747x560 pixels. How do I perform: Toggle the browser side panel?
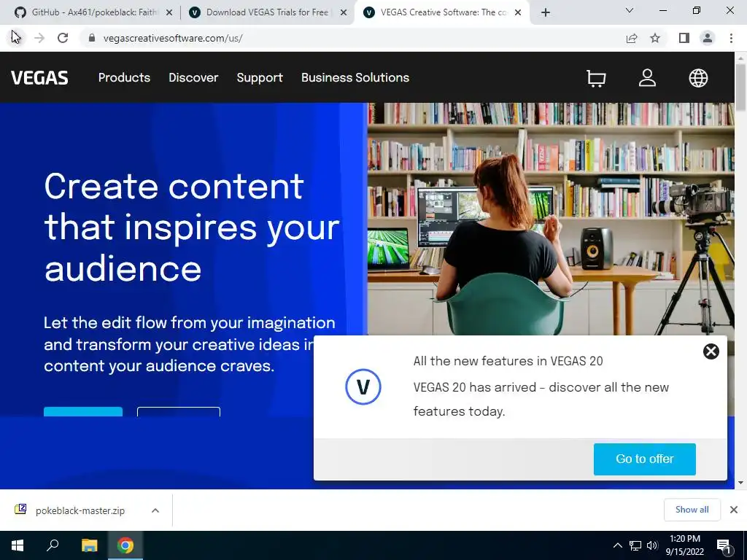pos(684,38)
